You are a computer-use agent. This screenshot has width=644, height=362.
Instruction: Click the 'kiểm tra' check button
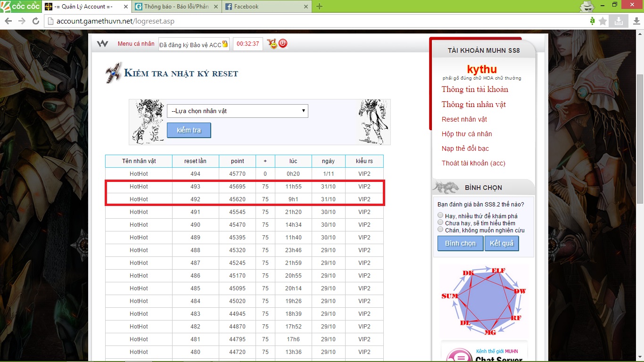[189, 130]
